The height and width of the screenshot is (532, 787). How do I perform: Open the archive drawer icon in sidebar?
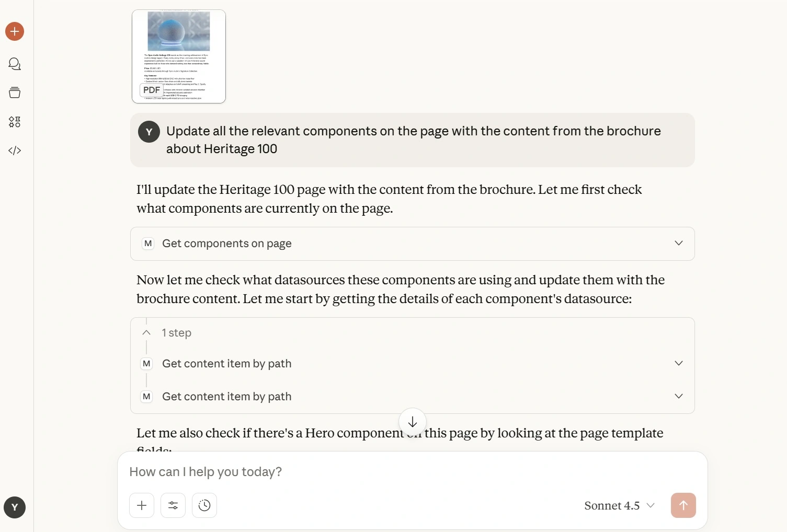click(14, 92)
